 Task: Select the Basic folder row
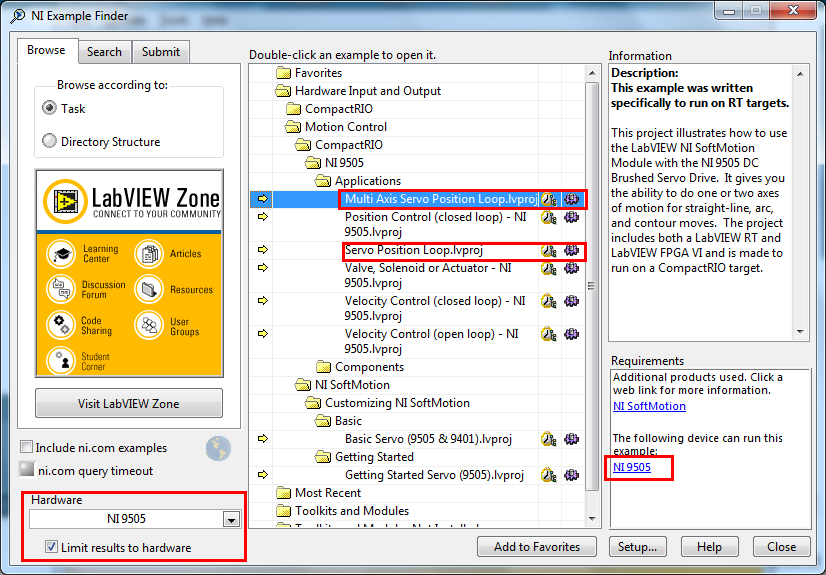(x=348, y=421)
